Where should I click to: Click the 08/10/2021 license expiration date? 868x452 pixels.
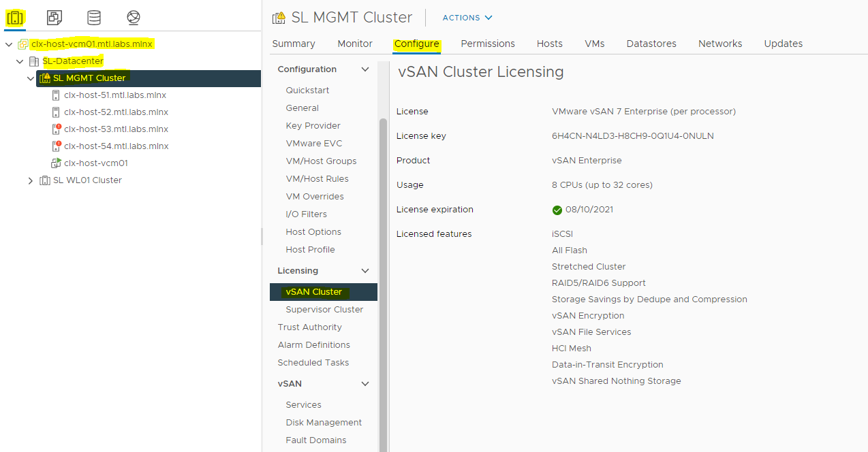(x=589, y=210)
